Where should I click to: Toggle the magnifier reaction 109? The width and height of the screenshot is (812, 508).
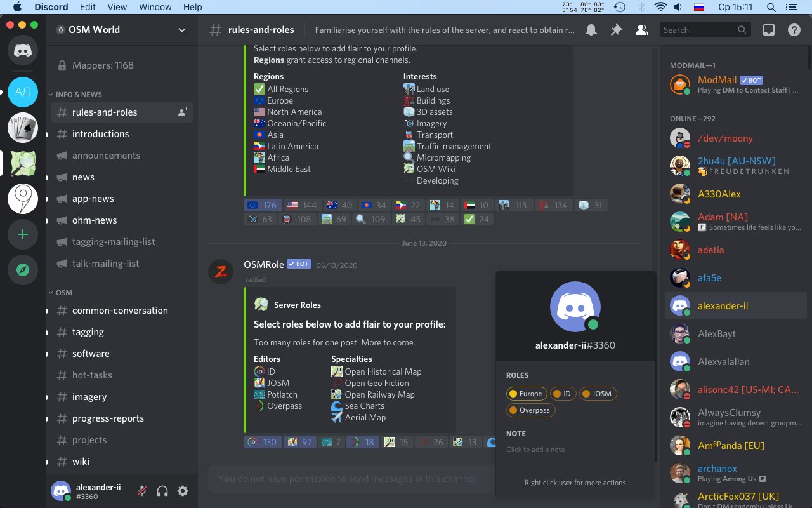tap(371, 219)
